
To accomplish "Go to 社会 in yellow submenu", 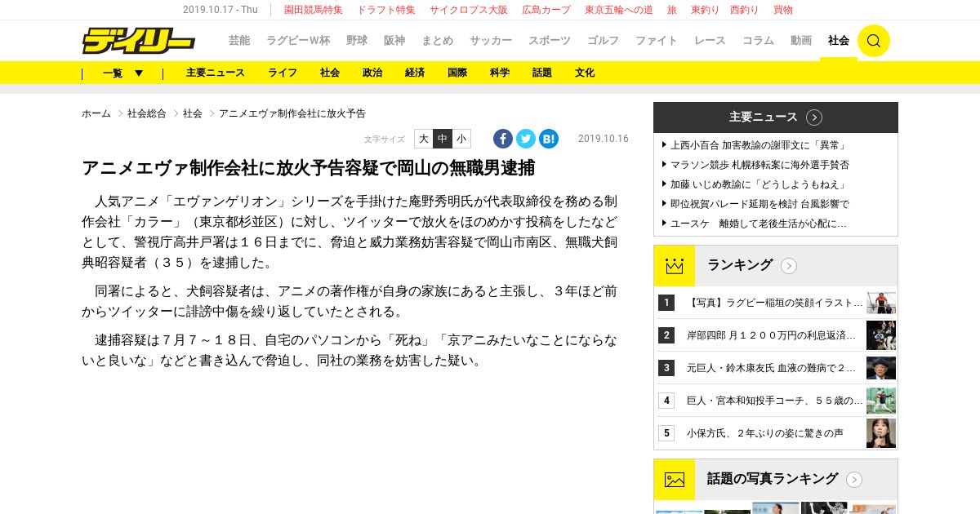I will (330, 73).
